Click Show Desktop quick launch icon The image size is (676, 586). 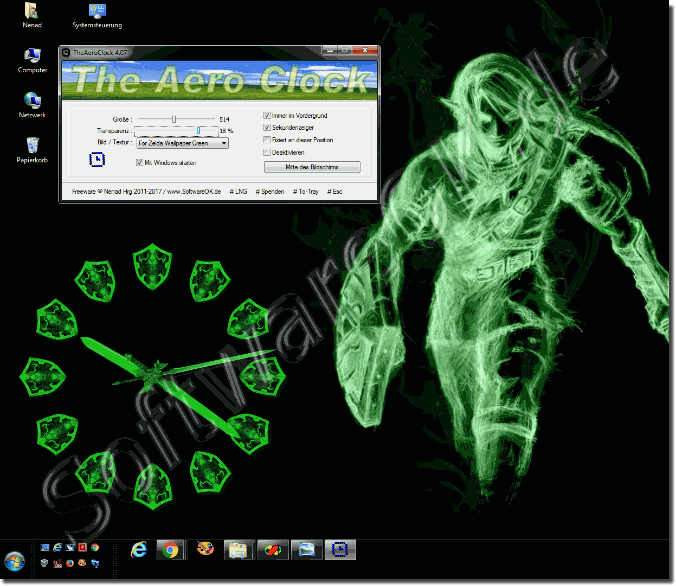tap(45, 548)
